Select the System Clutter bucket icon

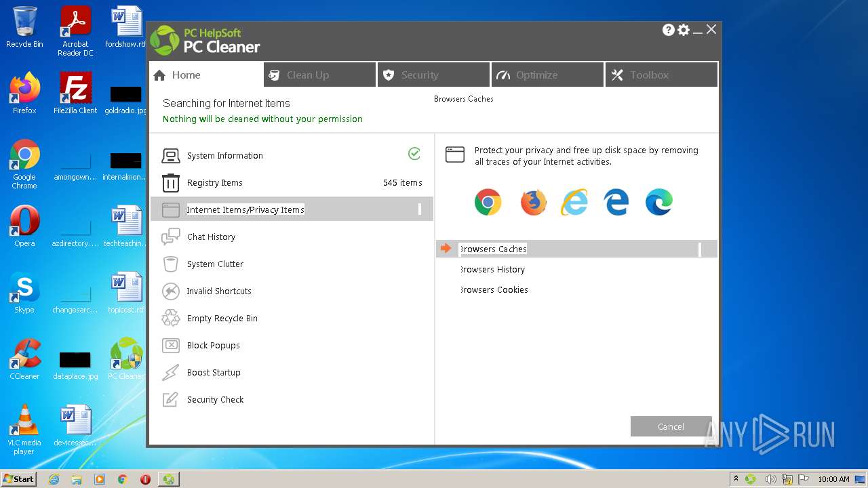tap(170, 264)
